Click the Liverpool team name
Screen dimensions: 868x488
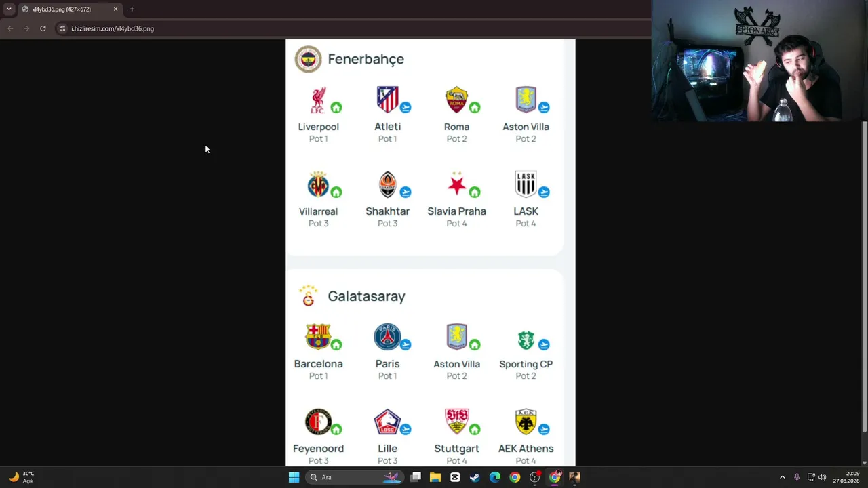point(318,127)
